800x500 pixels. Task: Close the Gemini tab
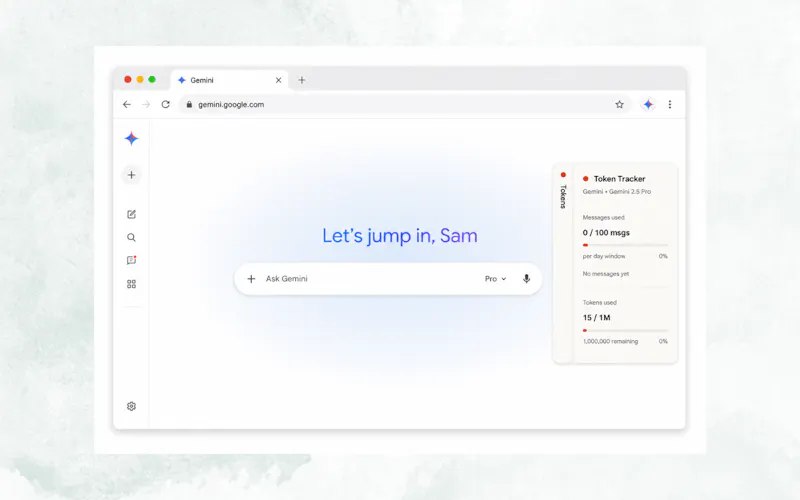click(278, 80)
